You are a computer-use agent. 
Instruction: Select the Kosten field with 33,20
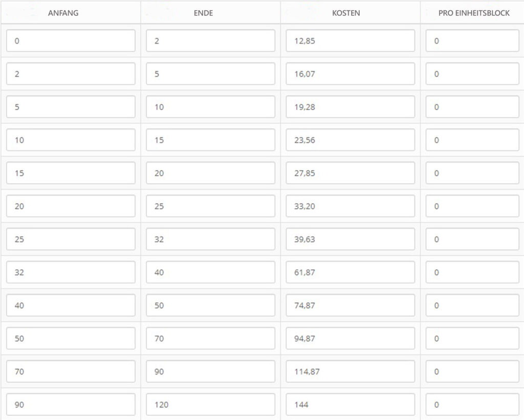(x=350, y=206)
